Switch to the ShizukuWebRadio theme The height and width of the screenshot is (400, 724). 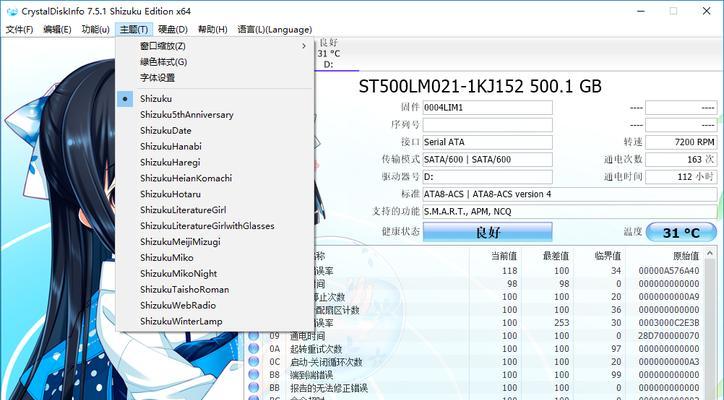point(215,305)
